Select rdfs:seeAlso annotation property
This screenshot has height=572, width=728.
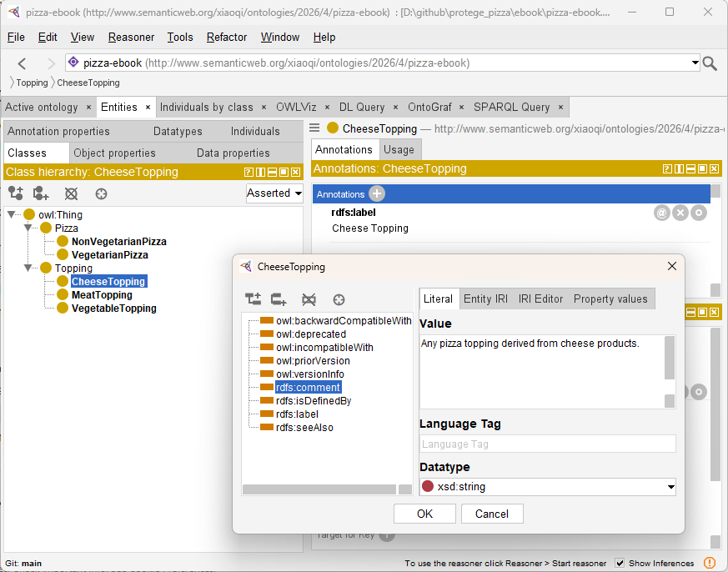(304, 428)
